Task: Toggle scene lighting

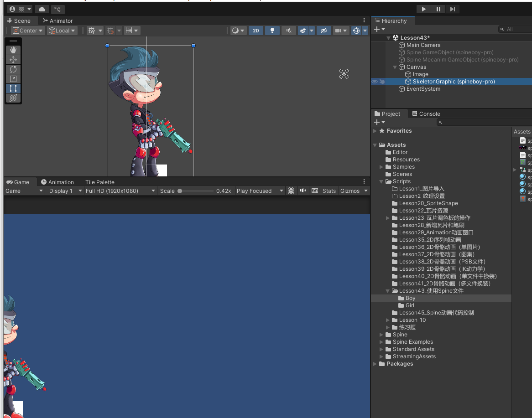Action: 272,31
